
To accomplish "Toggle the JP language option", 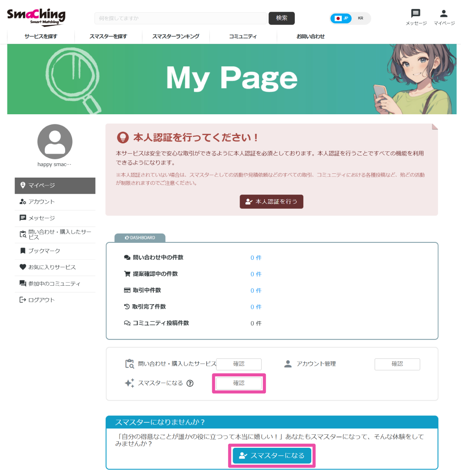I will (341, 18).
